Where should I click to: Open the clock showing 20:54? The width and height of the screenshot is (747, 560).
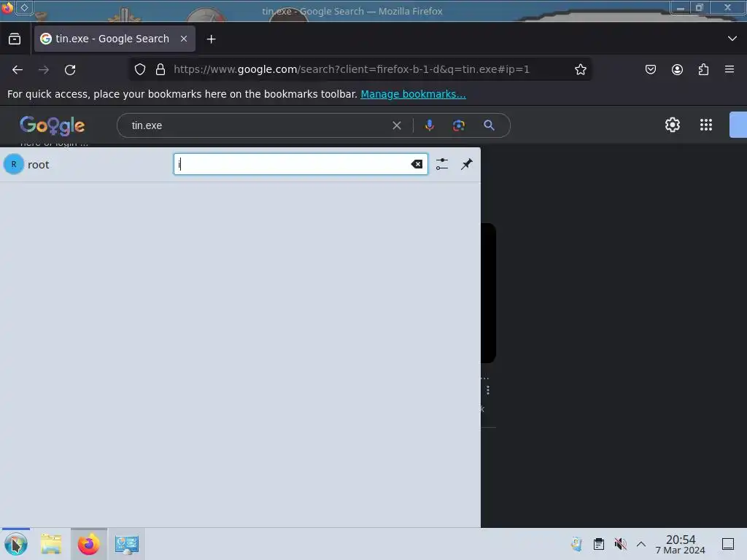(x=681, y=544)
